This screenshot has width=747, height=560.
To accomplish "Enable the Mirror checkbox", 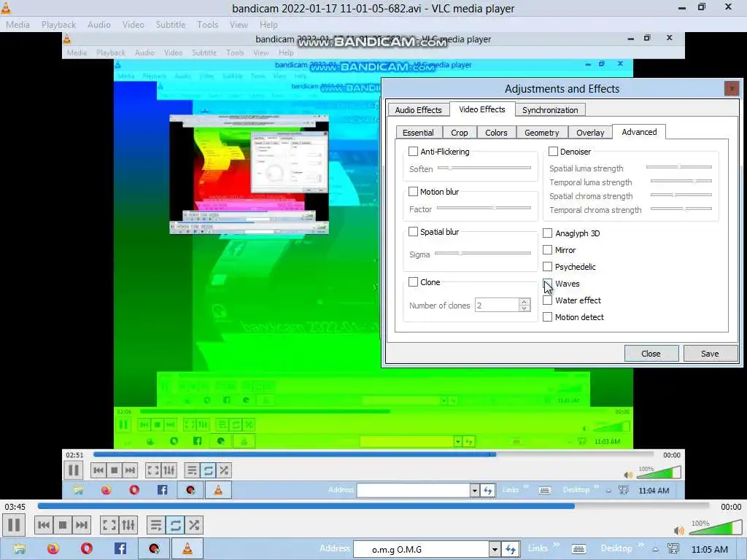I will pos(547,250).
